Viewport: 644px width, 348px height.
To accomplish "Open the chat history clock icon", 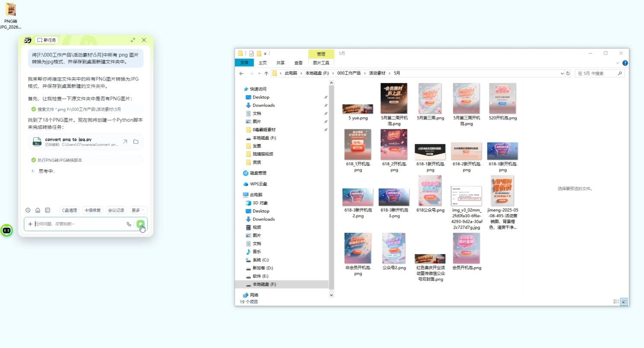I will (x=28, y=210).
